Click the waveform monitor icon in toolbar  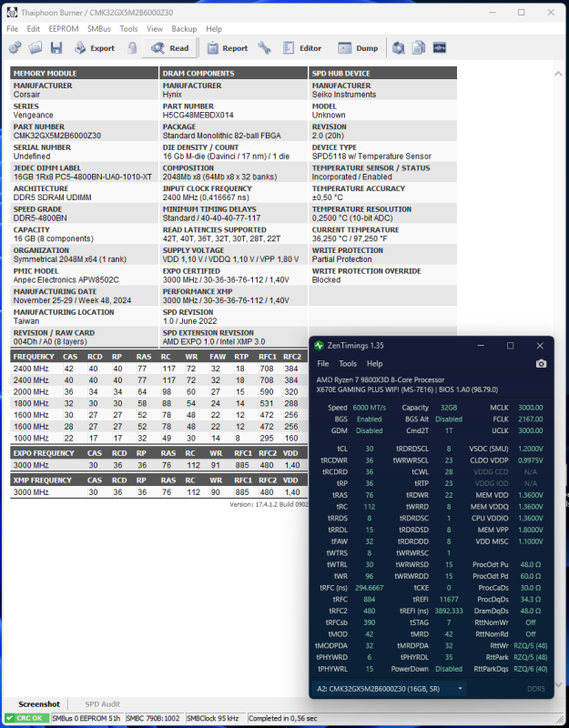point(440,48)
